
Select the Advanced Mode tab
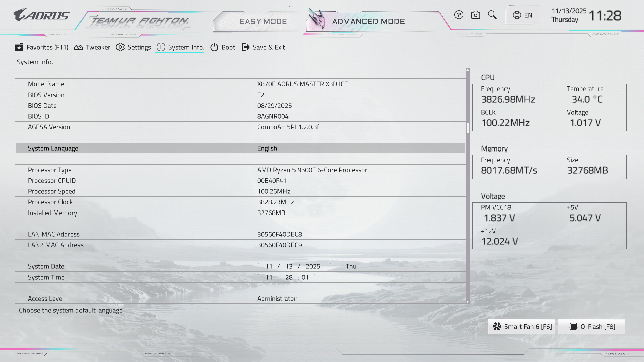(x=368, y=22)
